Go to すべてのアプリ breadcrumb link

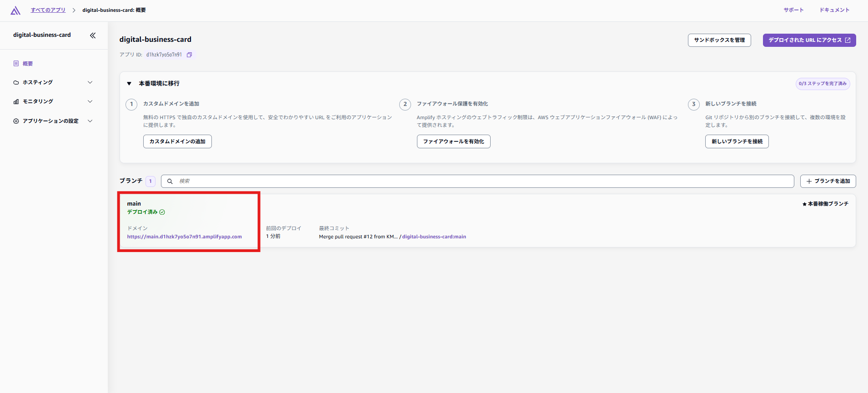pos(48,10)
